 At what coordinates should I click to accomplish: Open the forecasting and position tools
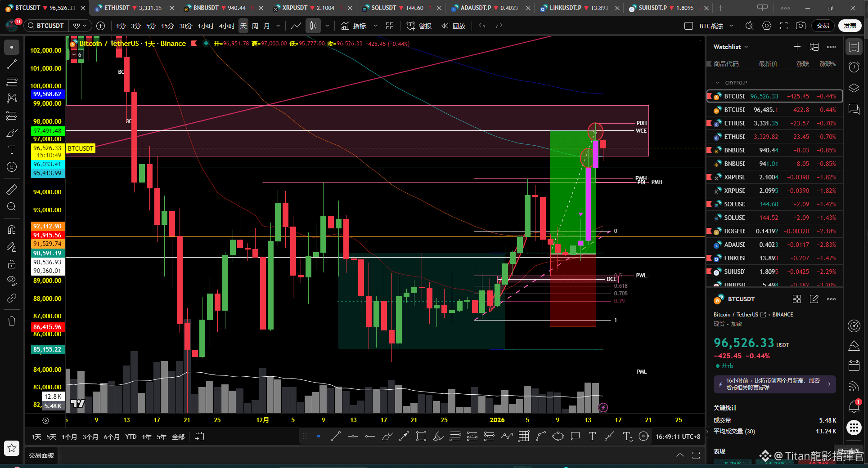click(x=12, y=116)
